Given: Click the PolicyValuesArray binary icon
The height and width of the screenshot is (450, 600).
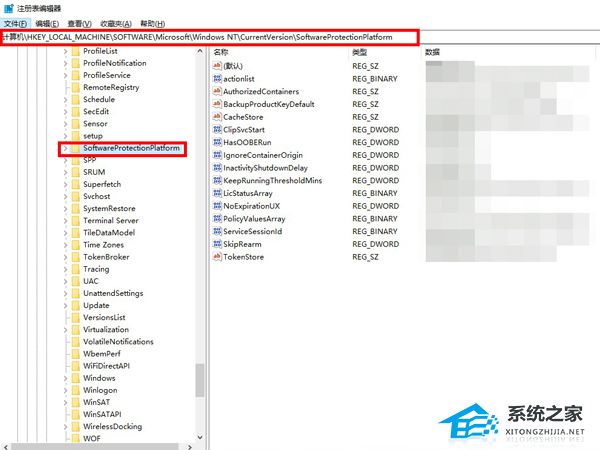Looking at the screenshot, I should click(217, 218).
